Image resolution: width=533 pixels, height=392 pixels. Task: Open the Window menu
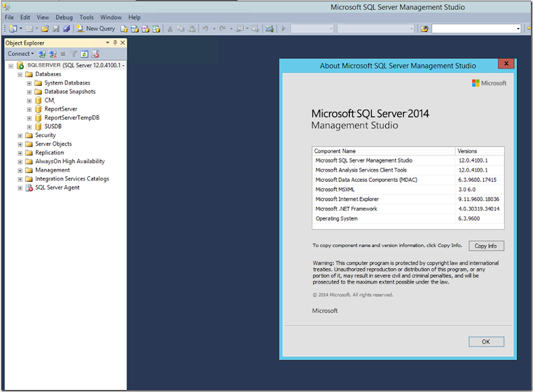pyautogui.click(x=111, y=17)
